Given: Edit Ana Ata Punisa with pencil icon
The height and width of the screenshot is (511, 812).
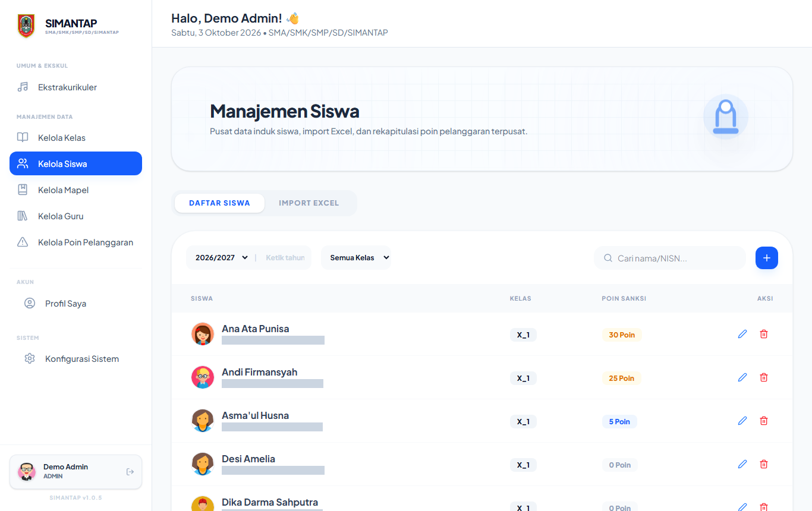Looking at the screenshot, I should [742, 334].
